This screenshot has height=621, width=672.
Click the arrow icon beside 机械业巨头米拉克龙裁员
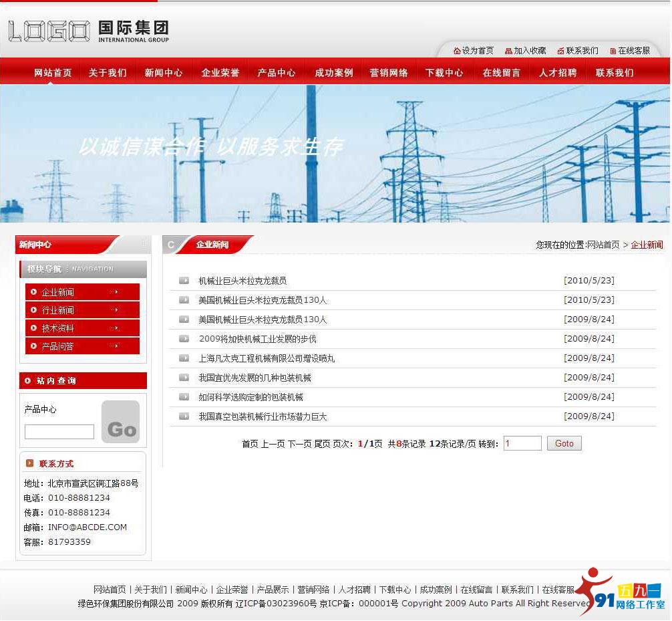tap(184, 281)
